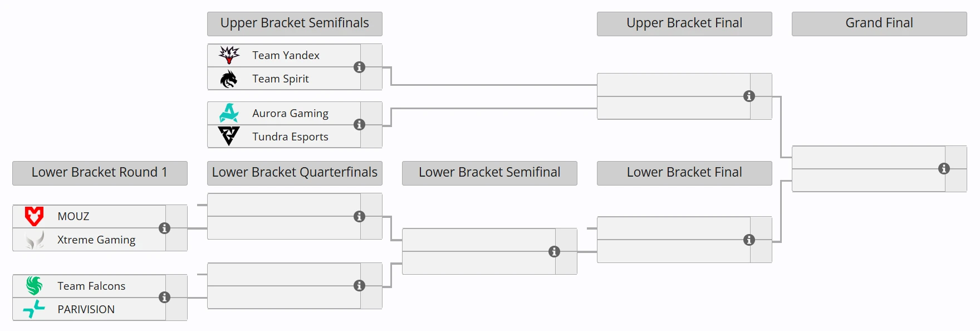Open Upper Bracket Final match info
Screen dimensions: 980x331
point(749,96)
